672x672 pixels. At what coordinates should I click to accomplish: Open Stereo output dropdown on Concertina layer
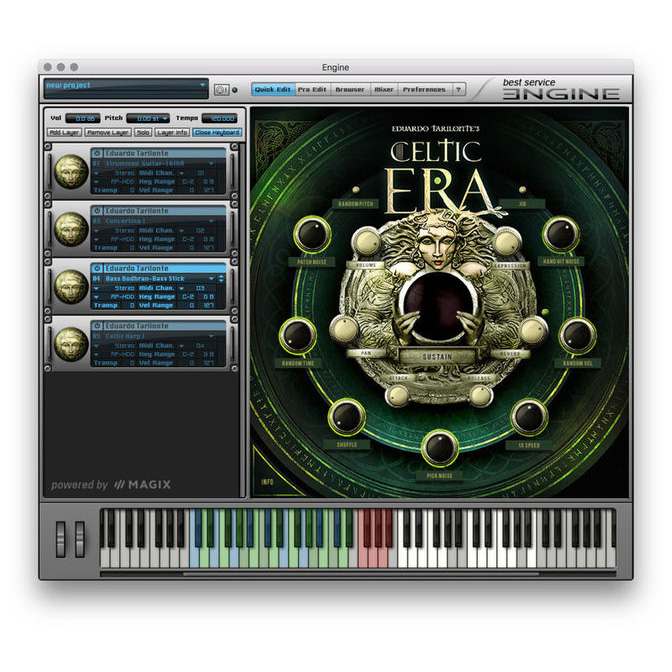(x=96, y=231)
